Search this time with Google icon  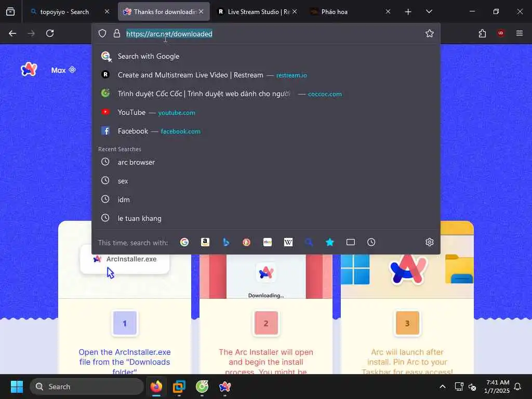pyautogui.click(x=184, y=242)
